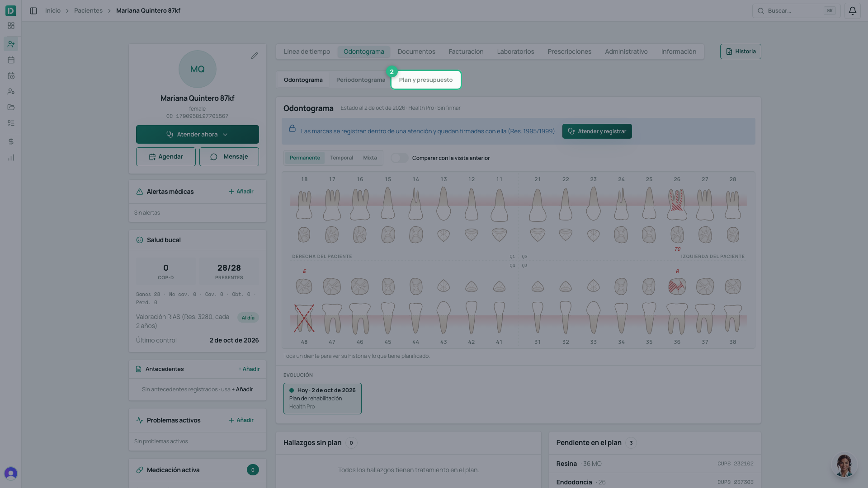This screenshot has height=488, width=868.
Task: Click the notifications bell icon
Action: [x=852, y=11]
